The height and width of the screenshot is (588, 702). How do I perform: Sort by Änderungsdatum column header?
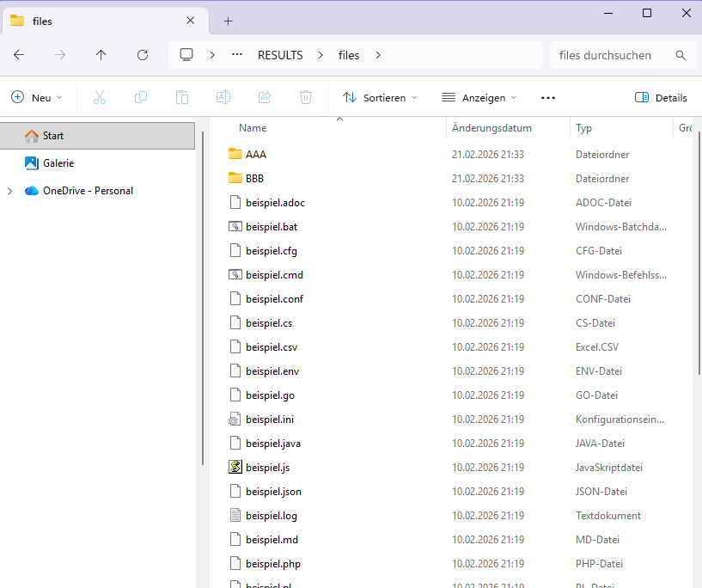(x=491, y=128)
